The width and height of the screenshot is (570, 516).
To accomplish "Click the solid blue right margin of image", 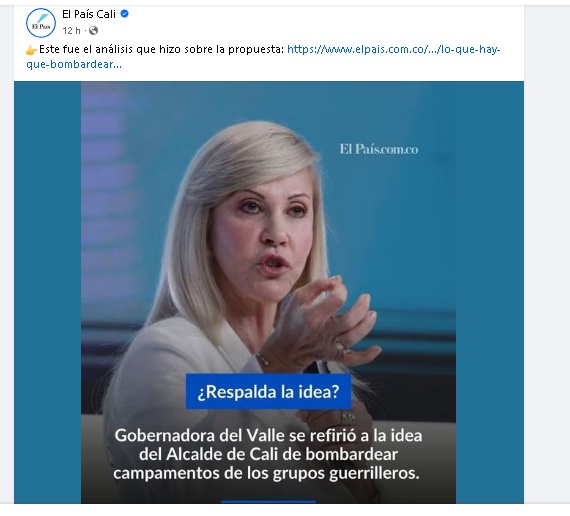I will coord(490,292).
